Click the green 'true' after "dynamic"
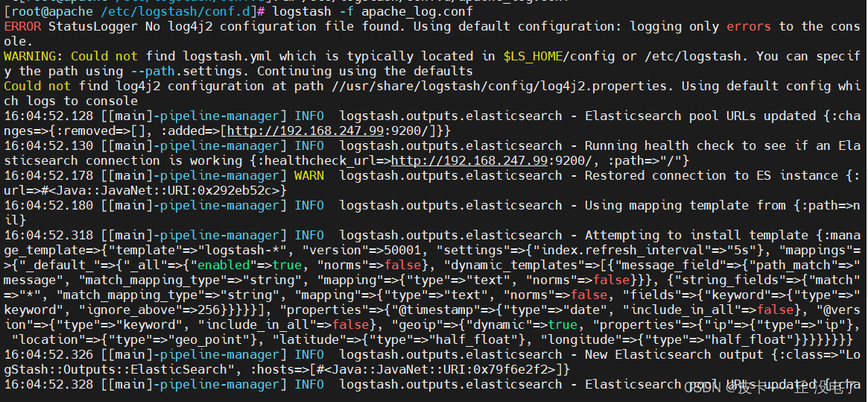 [563, 325]
